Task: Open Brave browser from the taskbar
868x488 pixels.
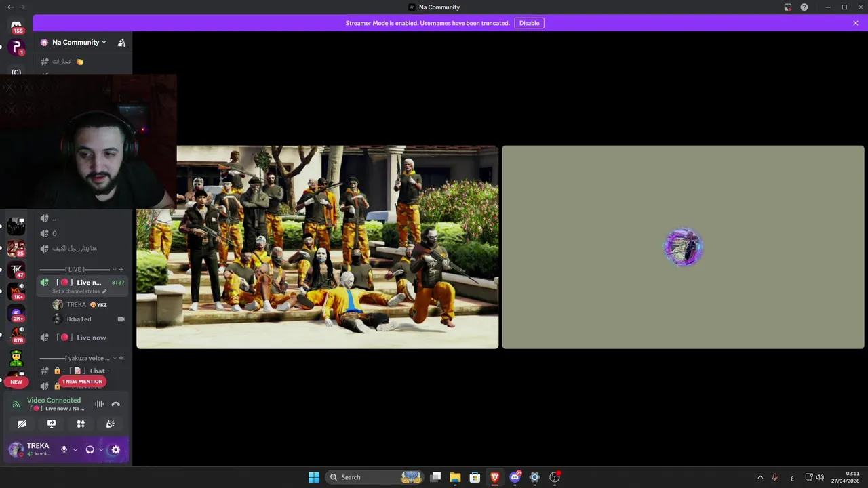Action: pyautogui.click(x=495, y=477)
